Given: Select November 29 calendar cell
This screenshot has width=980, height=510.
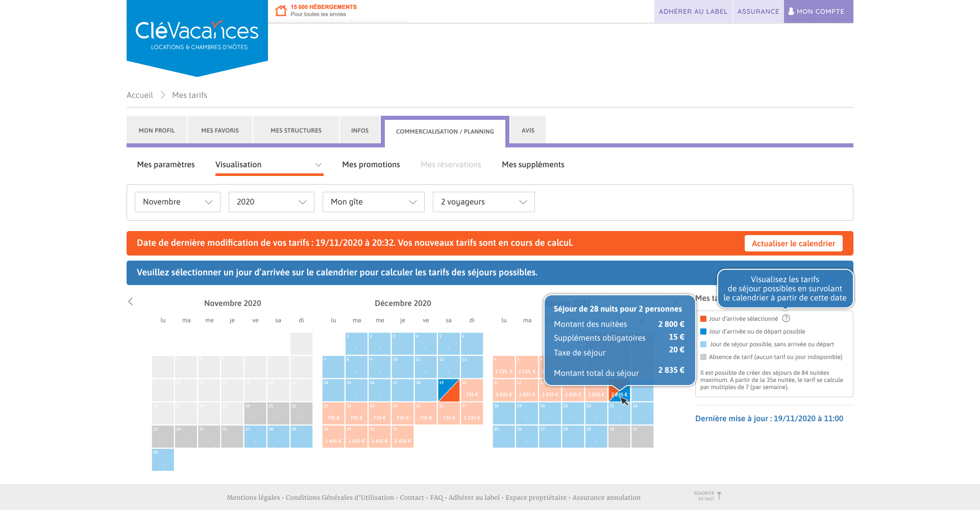Looking at the screenshot, I should pyautogui.click(x=302, y=437).
